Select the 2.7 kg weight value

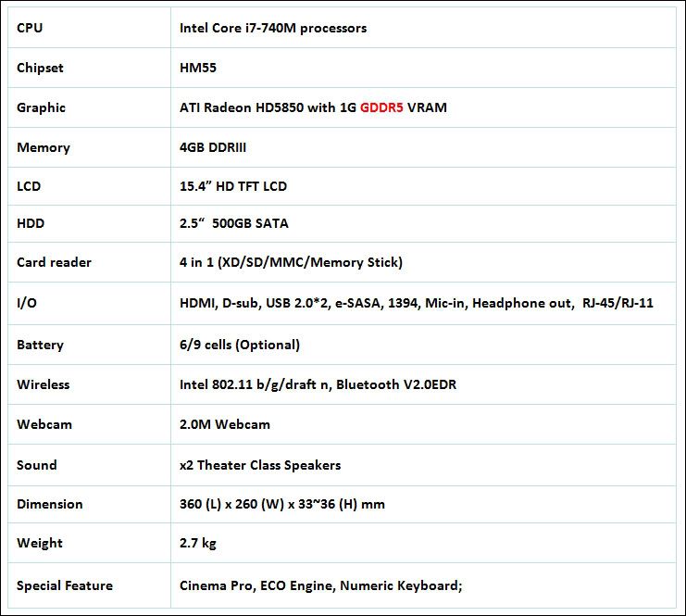coord(198,543)
